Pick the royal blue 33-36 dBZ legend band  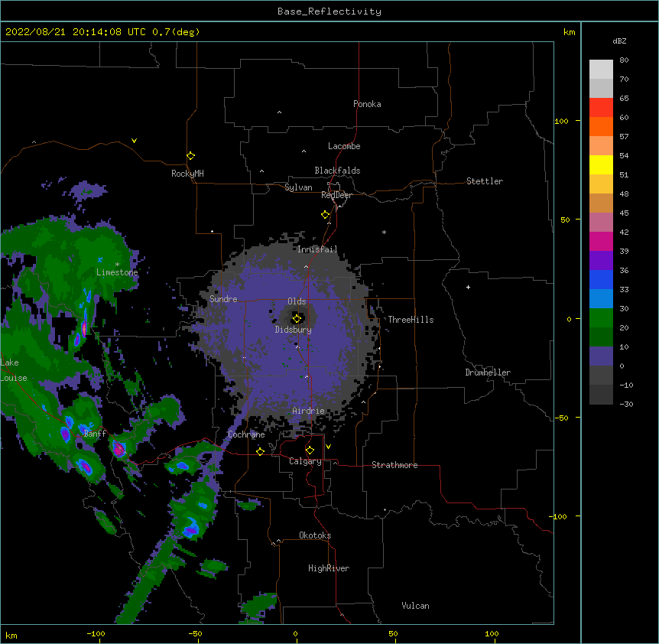tap(601, 279)
